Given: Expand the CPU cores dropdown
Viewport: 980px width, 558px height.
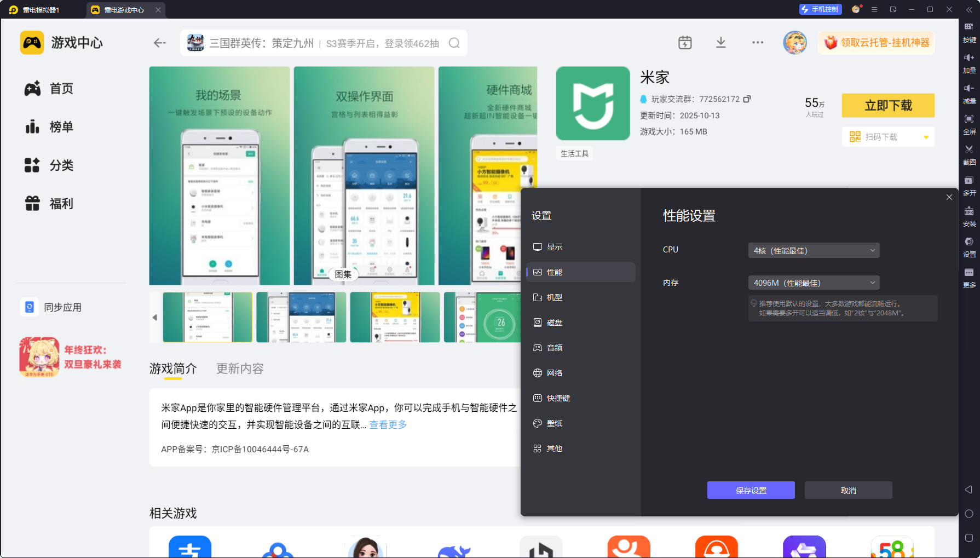Looking at the screenshot, I should tap(814, 250).
